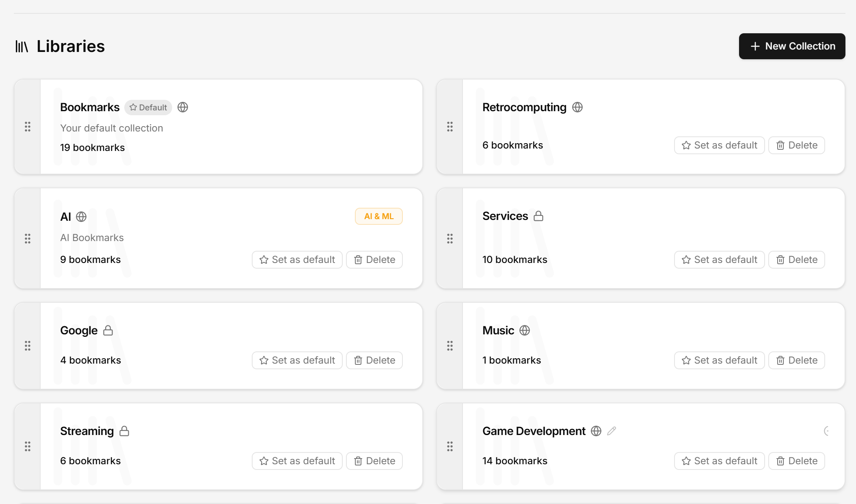Set Music as the default collection
The height and width of the screenshot is (504, 856).
pos(719,360)
